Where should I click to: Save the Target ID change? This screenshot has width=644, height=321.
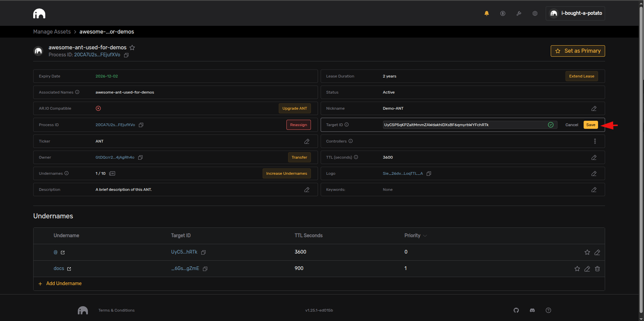tap(590, 125)
